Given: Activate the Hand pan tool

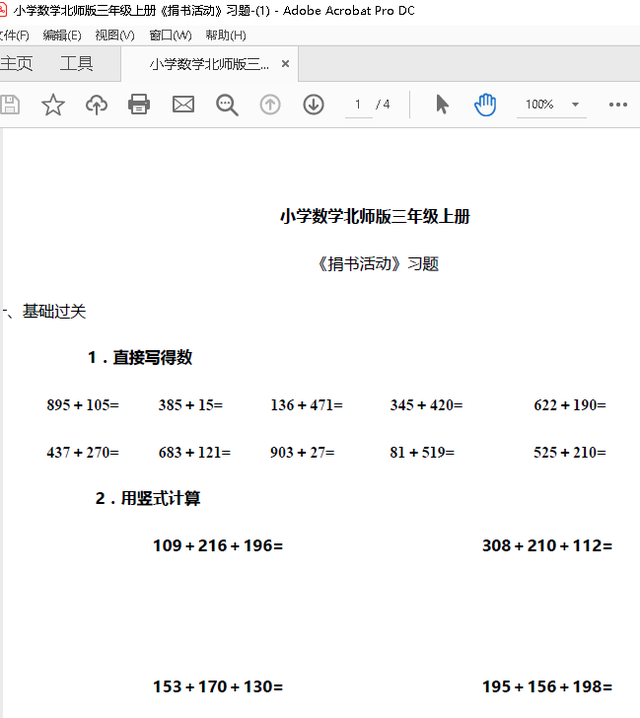Looking at the screenshot, I should click(485, 104).
